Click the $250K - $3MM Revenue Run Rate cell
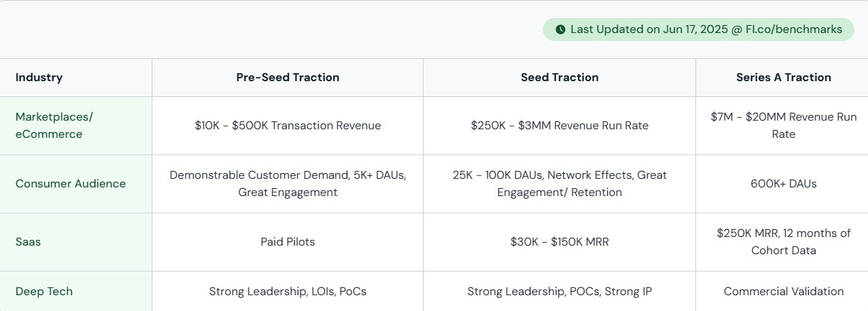 tap(559, 126)
